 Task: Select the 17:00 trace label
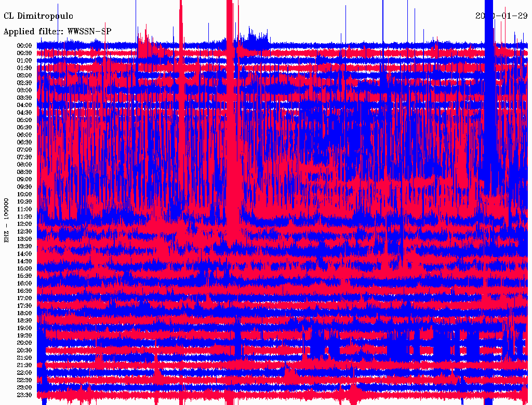click(24, 298)
